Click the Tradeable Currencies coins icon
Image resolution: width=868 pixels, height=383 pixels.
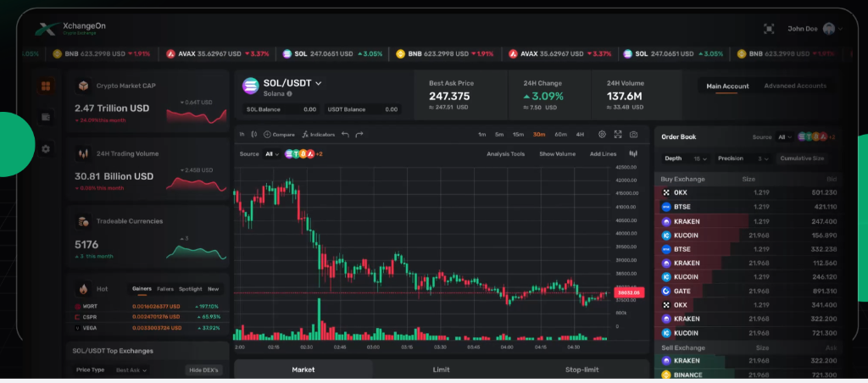click(x=84, y=221)
